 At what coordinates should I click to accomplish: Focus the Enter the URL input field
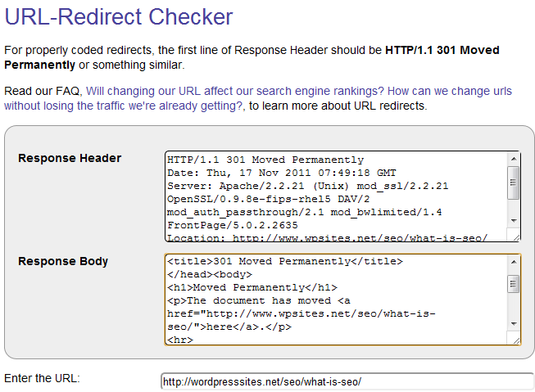click(347, 381)
